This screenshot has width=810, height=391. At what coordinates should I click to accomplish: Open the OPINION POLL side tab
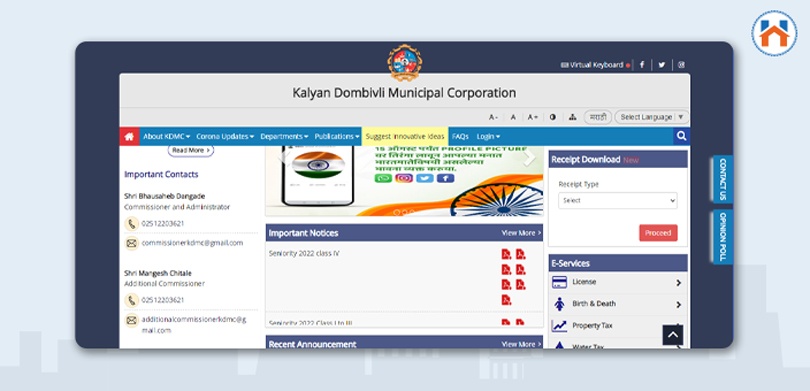point(723,237)
